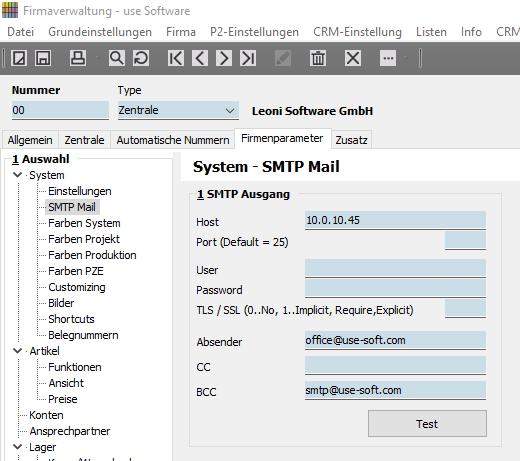Select Bilder in the tree

pos(61,303)
